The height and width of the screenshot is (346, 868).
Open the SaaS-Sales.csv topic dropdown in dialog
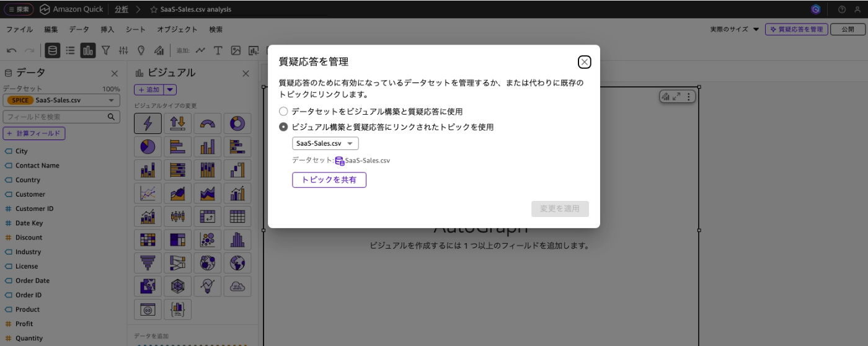325,144
